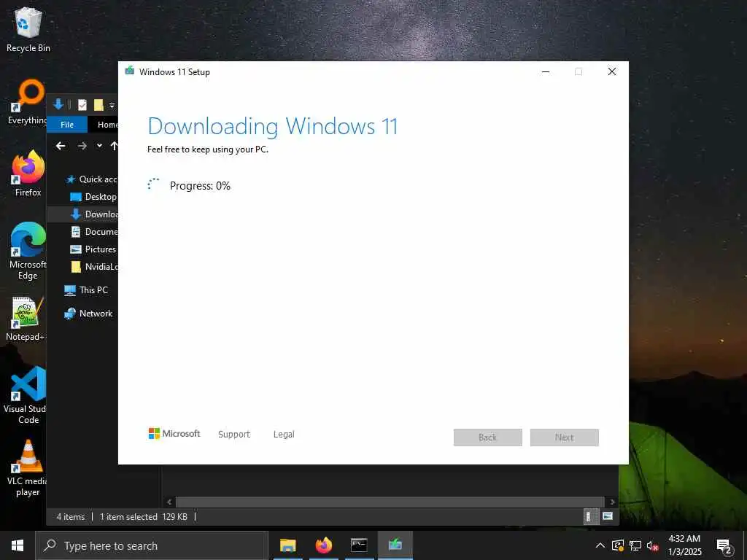
Task: Select Network in the navigation pane
Action: pos(88,314)
